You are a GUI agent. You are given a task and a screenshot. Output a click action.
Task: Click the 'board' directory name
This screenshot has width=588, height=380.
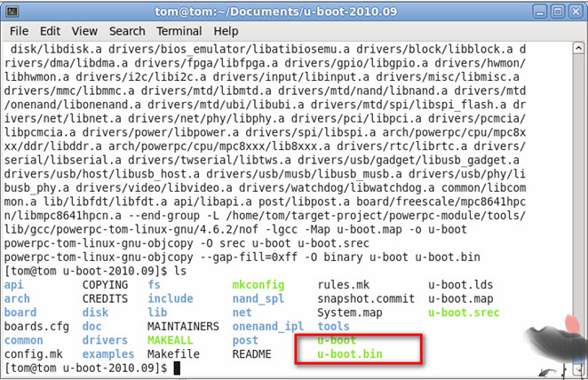(x=20, y=313)
